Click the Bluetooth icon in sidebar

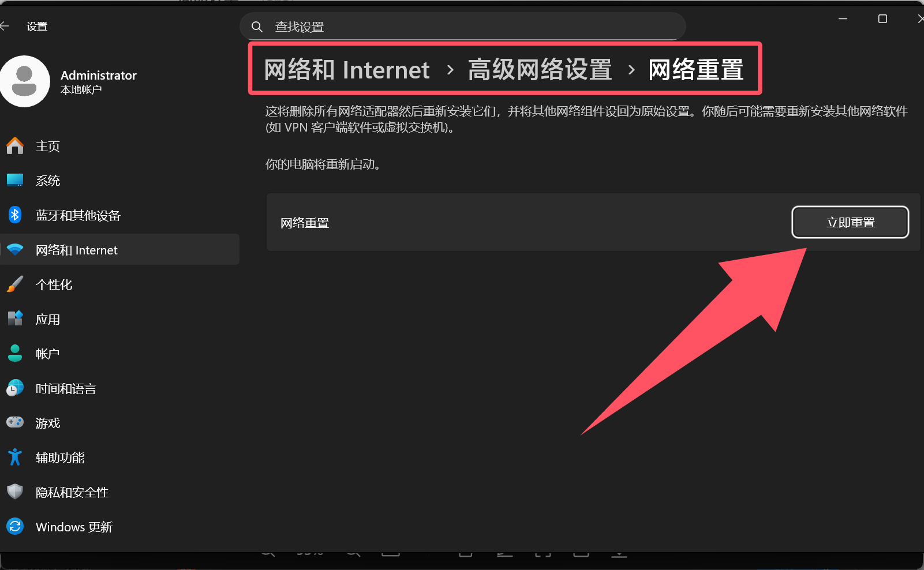(x=15, y=215)
